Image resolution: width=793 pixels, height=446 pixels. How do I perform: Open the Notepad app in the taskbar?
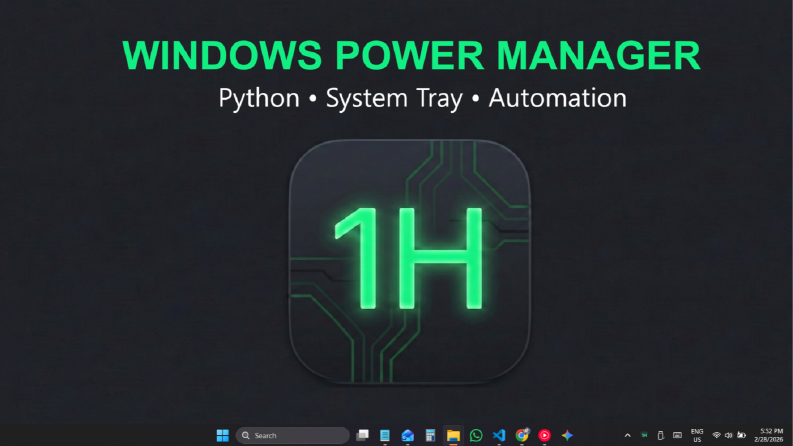pos(385,435)
